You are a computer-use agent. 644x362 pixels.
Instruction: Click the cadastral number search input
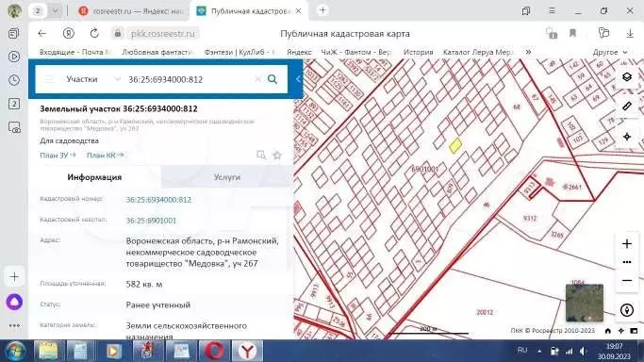coord(189,79)
